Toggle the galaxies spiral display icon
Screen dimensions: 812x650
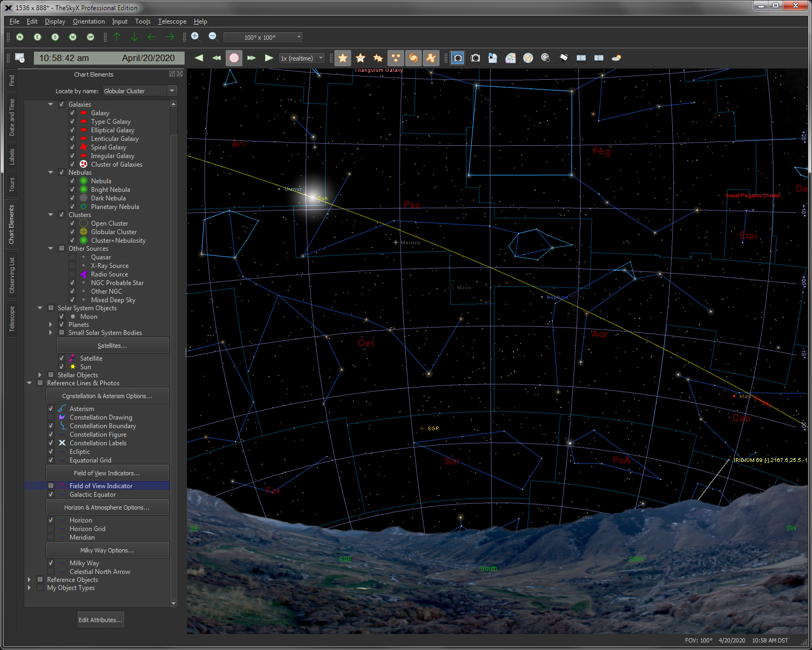click(x=413, y=58)
